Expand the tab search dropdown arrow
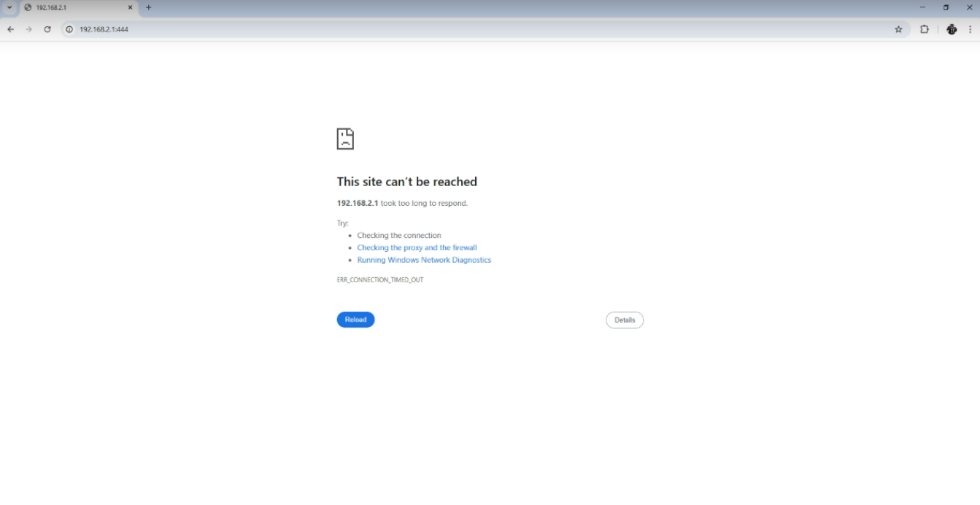Image resolution: width=980 pixels, height=505 pixels. click(9, 7)
